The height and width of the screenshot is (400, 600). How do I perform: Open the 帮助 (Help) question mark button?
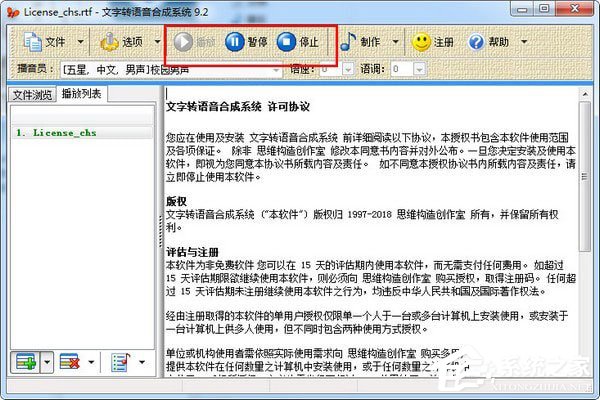coord(489,42)
